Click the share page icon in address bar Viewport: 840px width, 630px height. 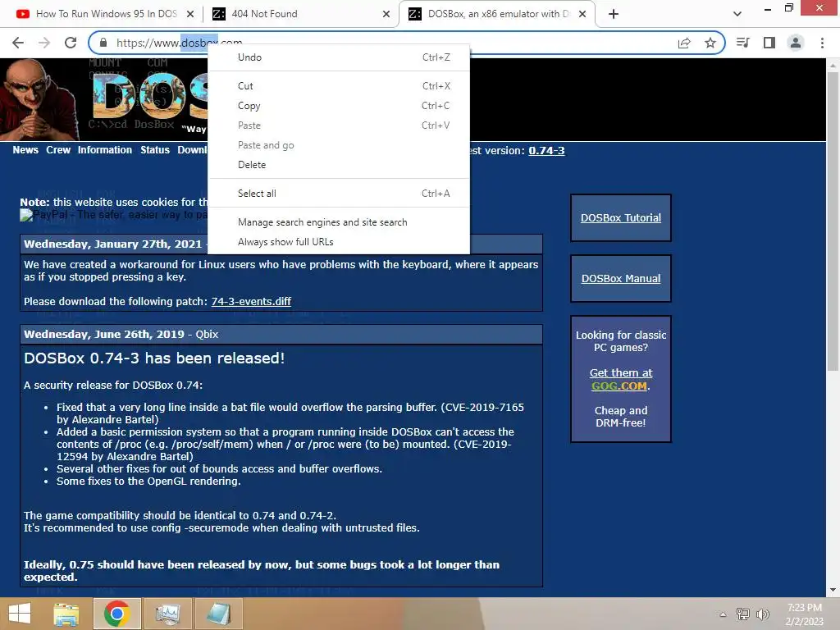(684, 43)
